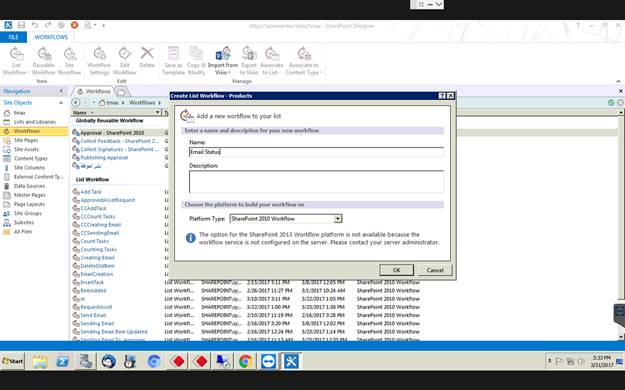Select Site Columns in navigation
Viewport: 625px width, 390px height.
click(x=29, y=168)
